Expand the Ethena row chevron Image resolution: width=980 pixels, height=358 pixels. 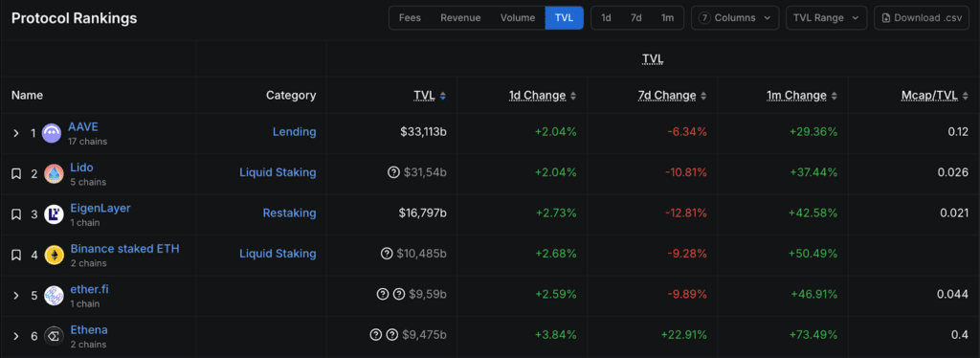click(16, 336)
